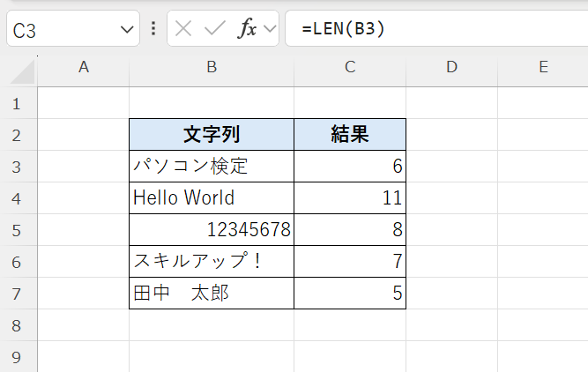Select column E header
The height and width of the screenshot is (372, 588).
click(542, 68)
